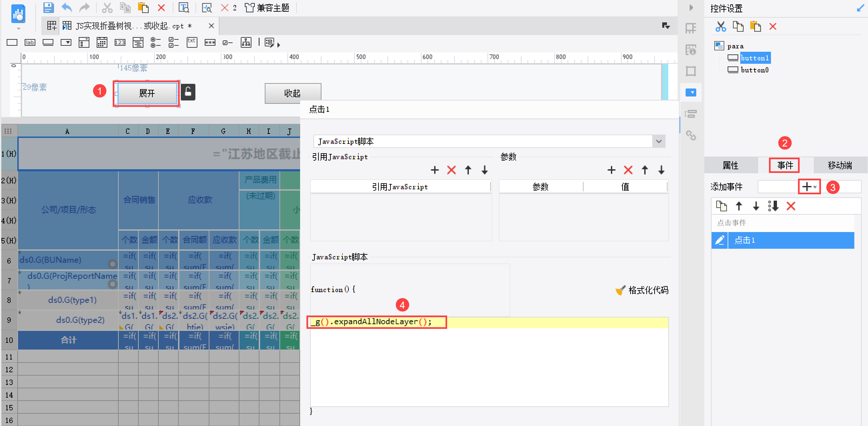Click the tree view widget icon
This screenshot has height=426, width=868.
(246, 42)
